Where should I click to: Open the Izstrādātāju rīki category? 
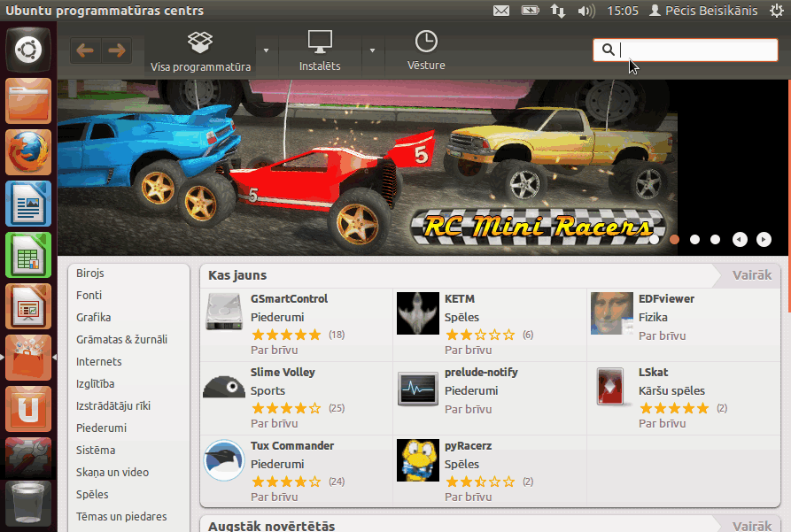[113, 406]
